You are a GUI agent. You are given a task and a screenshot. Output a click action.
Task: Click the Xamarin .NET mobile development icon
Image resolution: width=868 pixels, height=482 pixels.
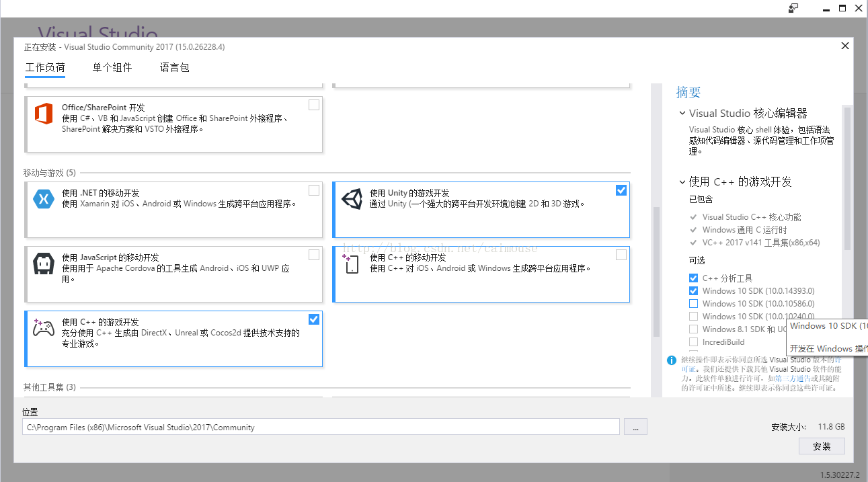click(44, 200)
